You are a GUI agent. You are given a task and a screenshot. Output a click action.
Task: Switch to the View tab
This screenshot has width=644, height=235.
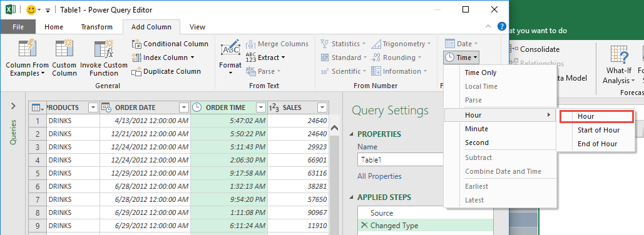pos(197,27)
